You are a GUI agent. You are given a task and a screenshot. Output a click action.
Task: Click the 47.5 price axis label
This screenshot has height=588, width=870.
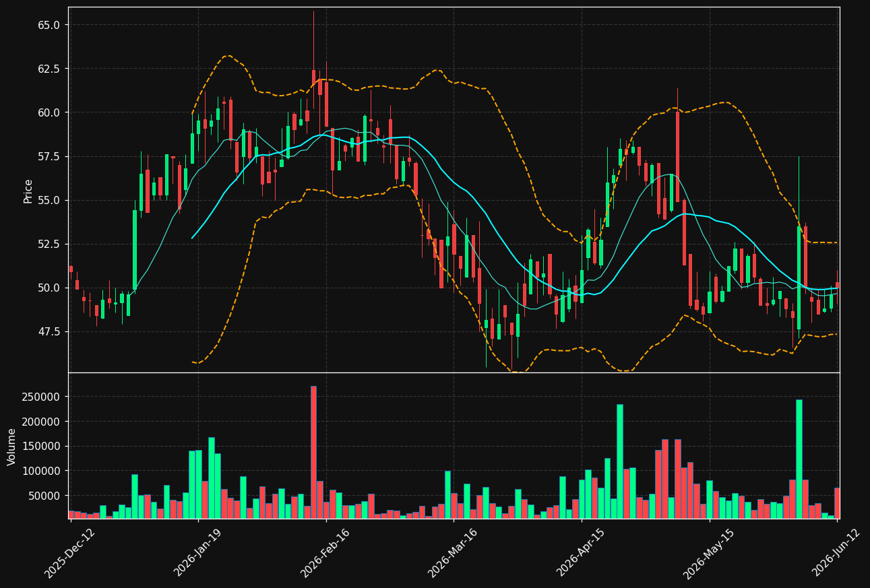point(49,331)
